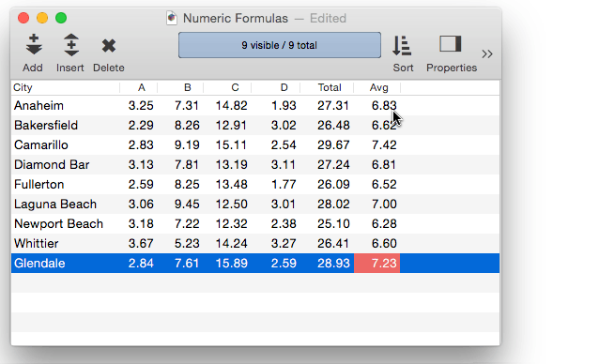The width and height of the screenshot is (599, 364).
Task: Click Camarillo's Total value 29.67
Action: tap(333, 145)
